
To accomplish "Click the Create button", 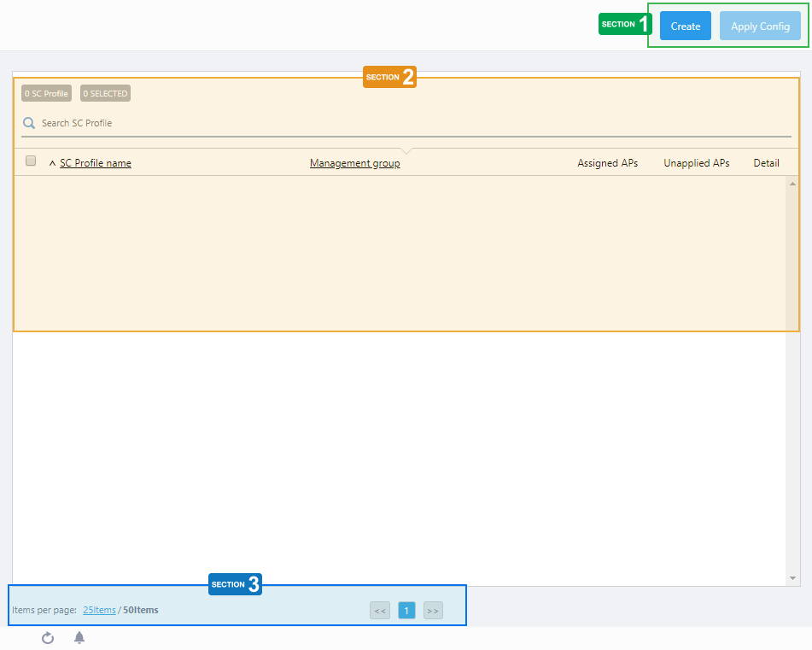I will (x=685, y=26).
